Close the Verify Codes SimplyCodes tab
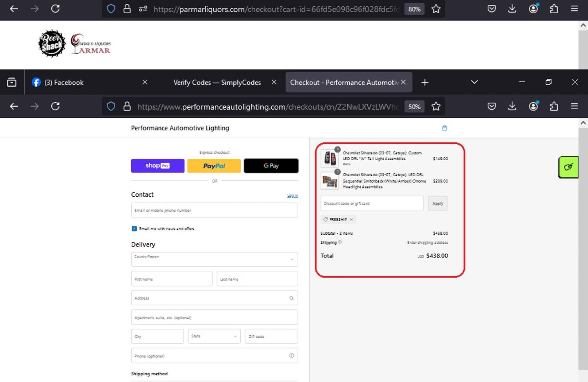The image size is (588, 382). 274,82
